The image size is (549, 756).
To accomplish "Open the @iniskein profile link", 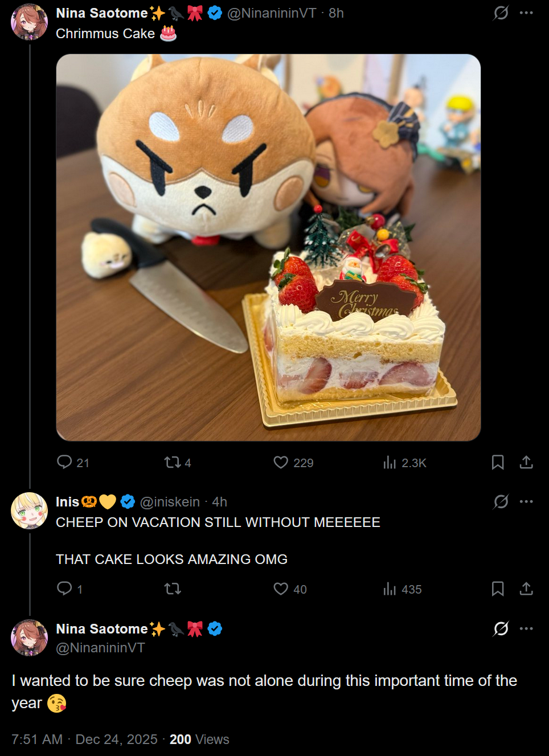I will [170, 502].
